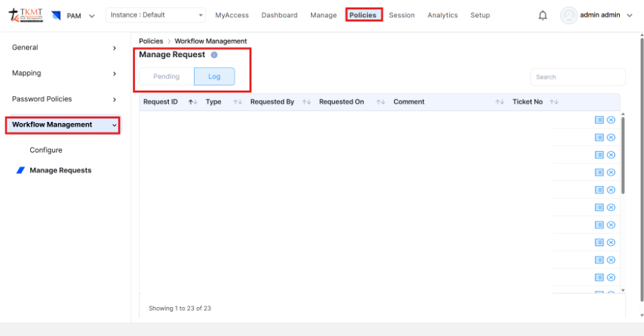Sort the table by Request ID
This screenshot has height=336, width=644.
193,102
